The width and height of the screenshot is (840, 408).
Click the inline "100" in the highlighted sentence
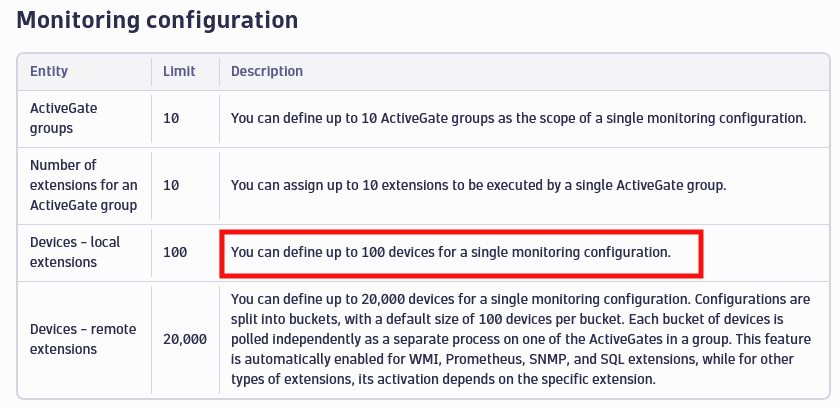tap(360, 252)
